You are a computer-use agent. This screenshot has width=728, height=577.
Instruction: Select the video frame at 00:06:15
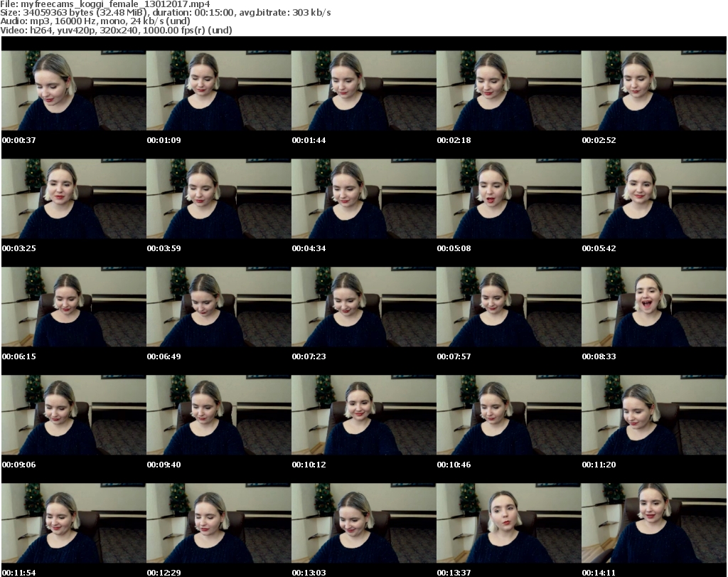tap(74, 307)
